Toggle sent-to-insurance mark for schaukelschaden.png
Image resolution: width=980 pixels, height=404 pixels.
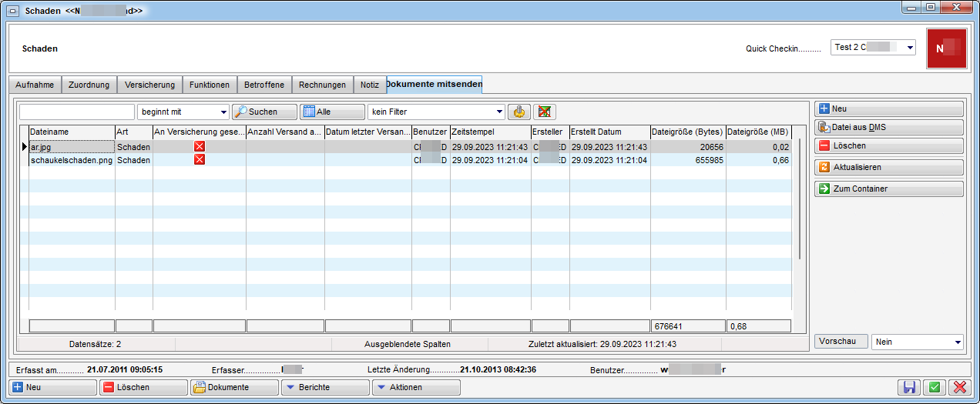pos(200,159)
